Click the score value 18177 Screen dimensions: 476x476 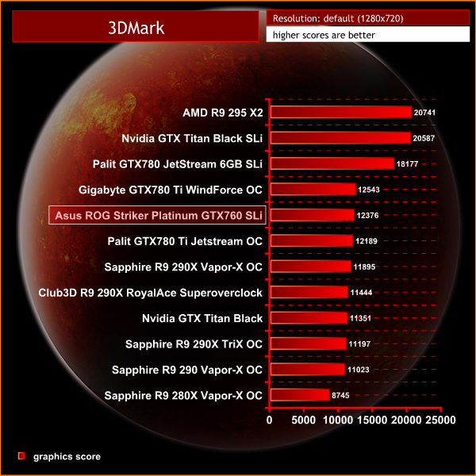click(x=408, y=164)
